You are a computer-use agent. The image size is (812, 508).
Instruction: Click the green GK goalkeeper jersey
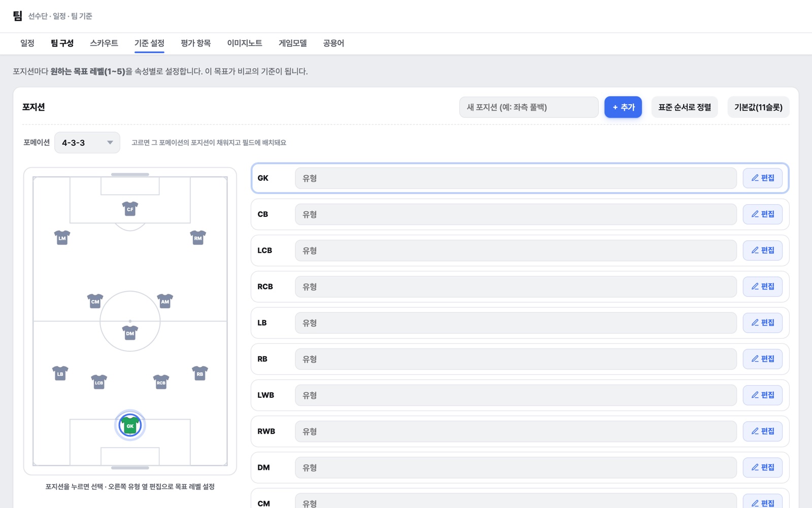pos(130,425)
